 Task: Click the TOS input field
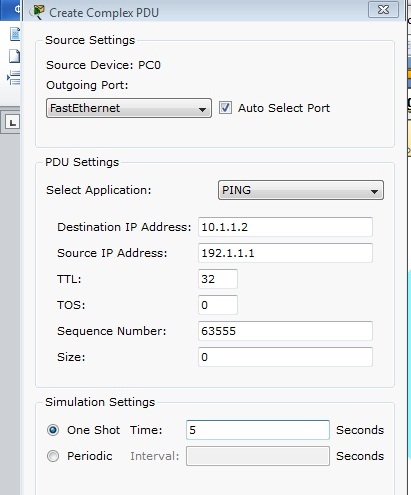(218, 305)
